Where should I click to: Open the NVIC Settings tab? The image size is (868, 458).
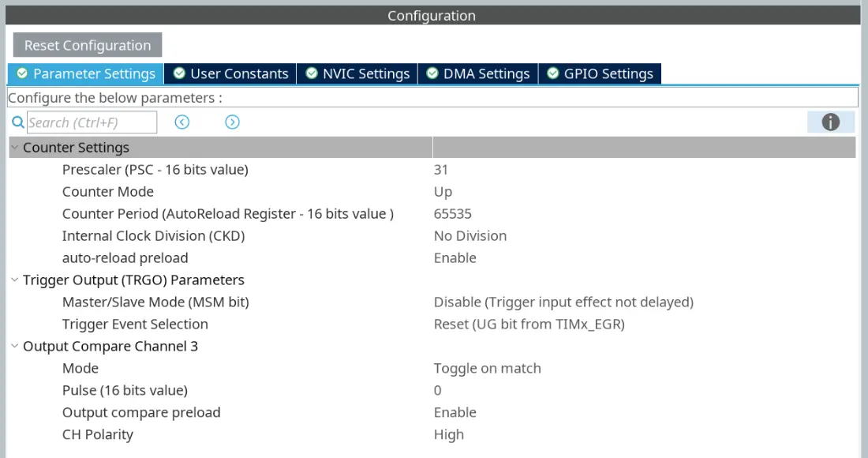[357, 73]
